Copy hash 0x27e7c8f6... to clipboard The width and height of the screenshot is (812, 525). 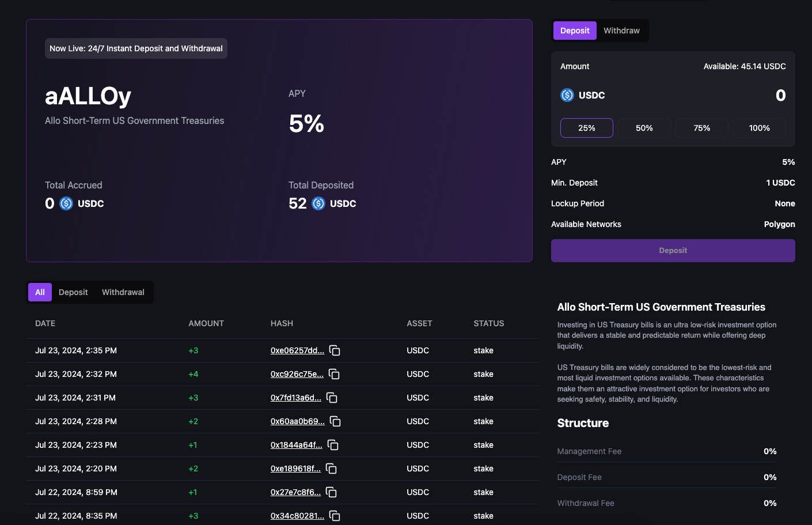point(331,492)
